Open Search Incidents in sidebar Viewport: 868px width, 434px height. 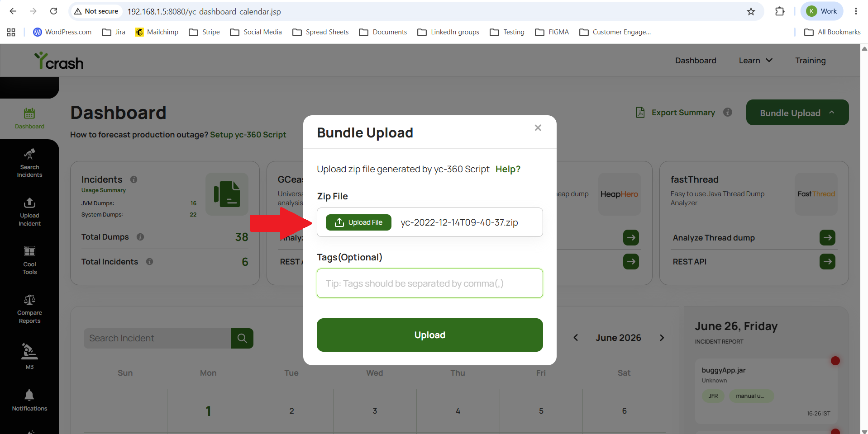coord(29,163)
